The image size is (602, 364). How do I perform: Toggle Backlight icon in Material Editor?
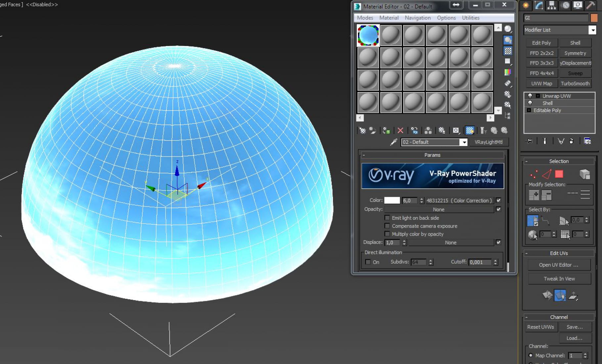click(508, 40)
